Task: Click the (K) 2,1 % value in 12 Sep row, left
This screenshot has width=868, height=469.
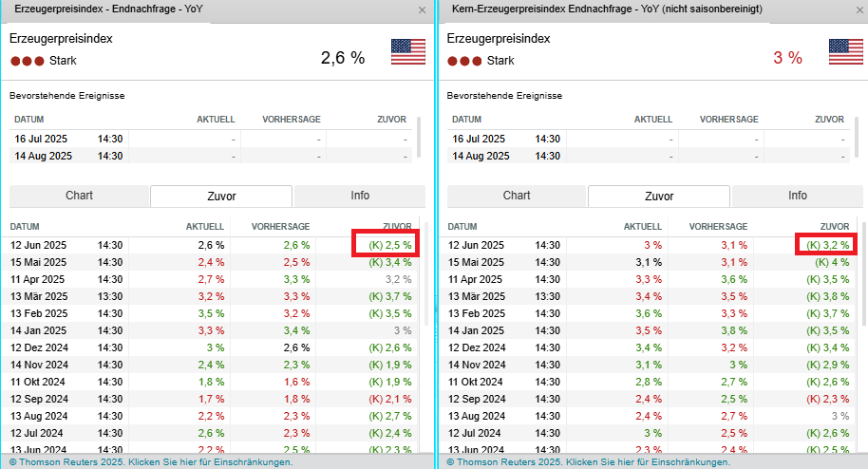Action: (390, 400)
